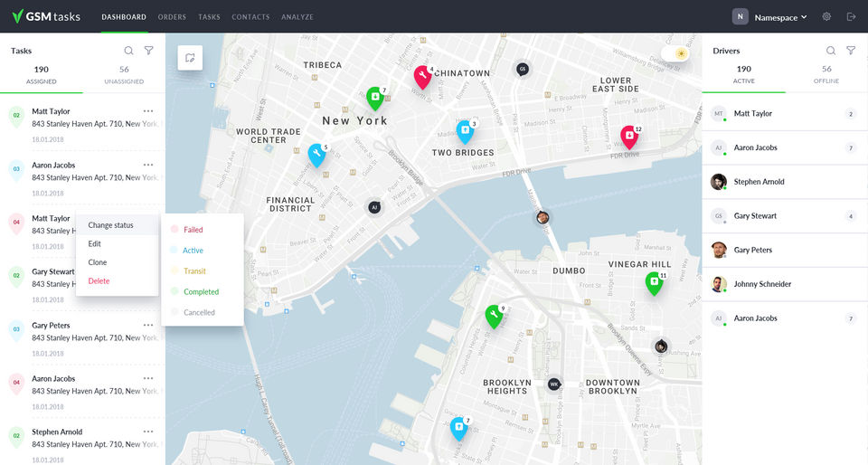Select the blue pin numbered 7 in Brooklyn Heights
Image resolution: width=868 pixels, height=465 pixels.
point(459,428)
